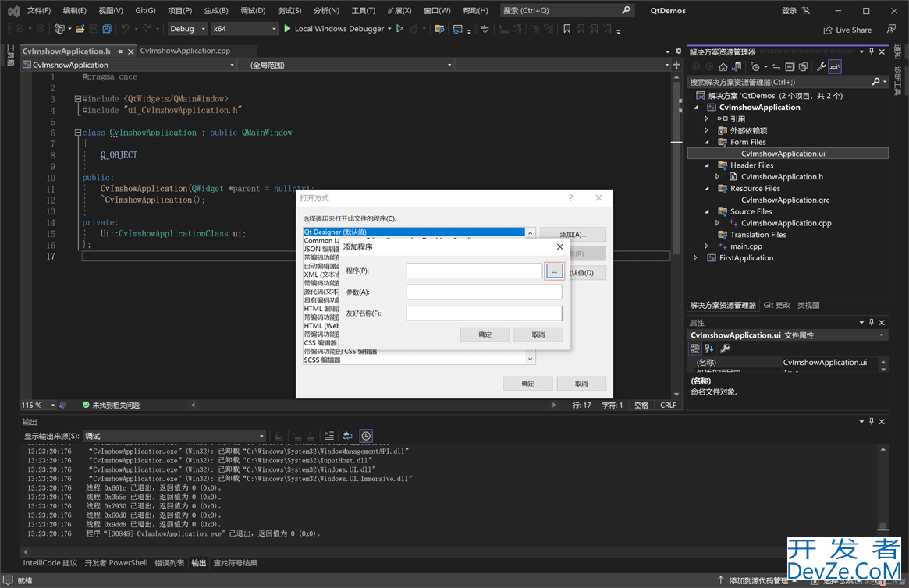Click 取消 at the bottom of the 打开方式 dialog

tap(581, 384)
